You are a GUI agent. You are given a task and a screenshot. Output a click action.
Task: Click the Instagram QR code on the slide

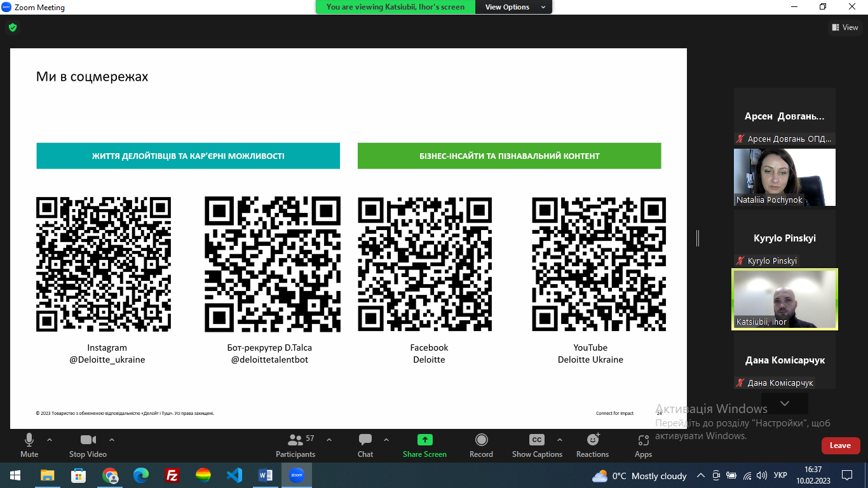pyautogui.click(x=104, y=264)
